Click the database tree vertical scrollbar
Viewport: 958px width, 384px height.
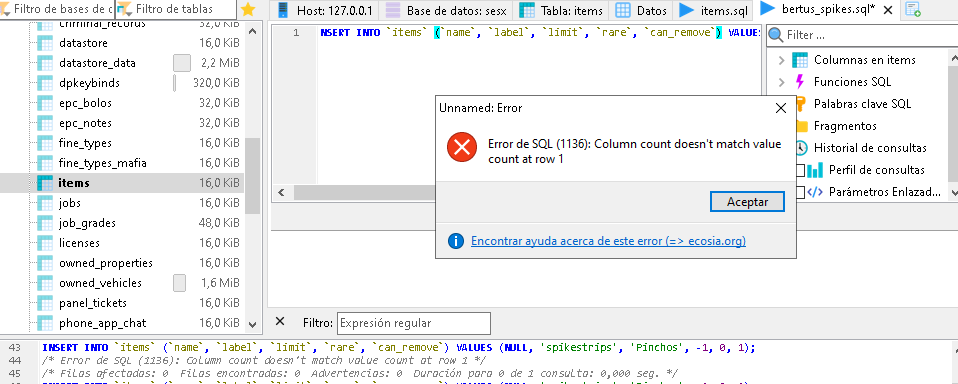point(252,175)
